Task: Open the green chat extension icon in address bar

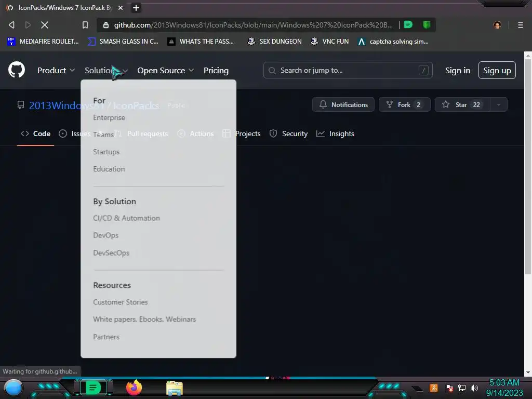Action: pos(408,24)
